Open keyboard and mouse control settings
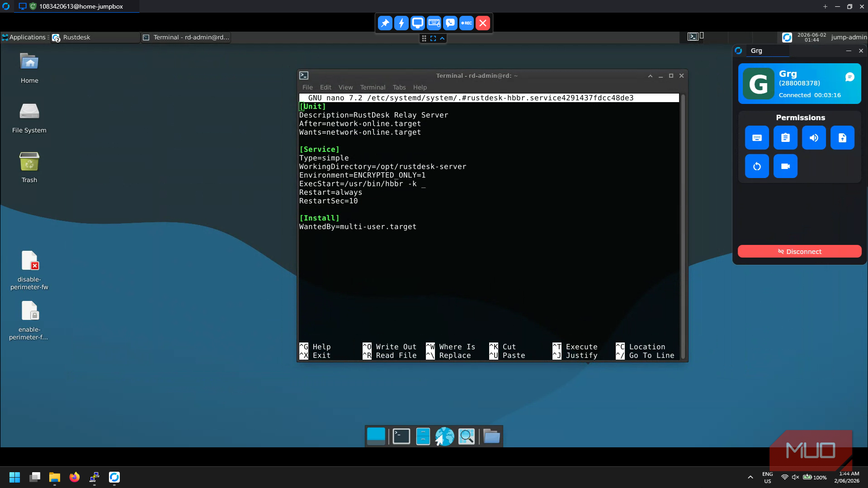 coord(434,23)
